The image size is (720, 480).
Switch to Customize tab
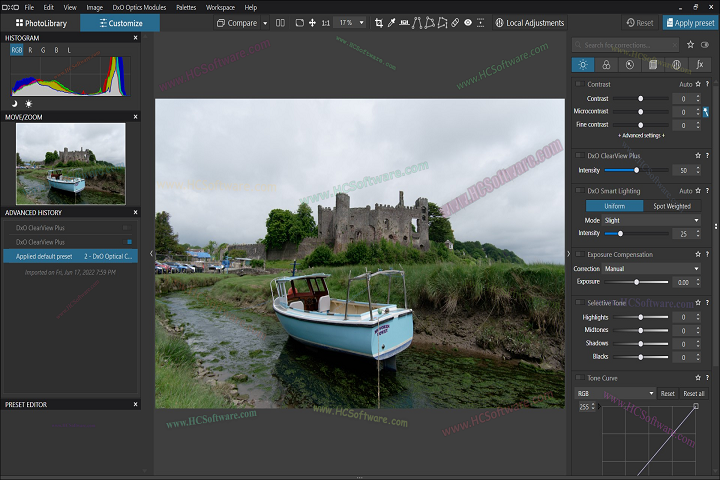[x=120, y=23]
